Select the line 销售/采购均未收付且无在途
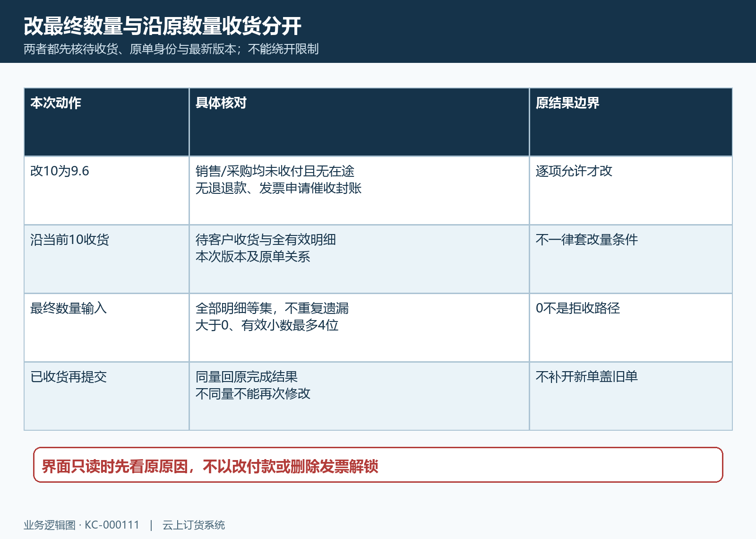 tap(275, 171)
